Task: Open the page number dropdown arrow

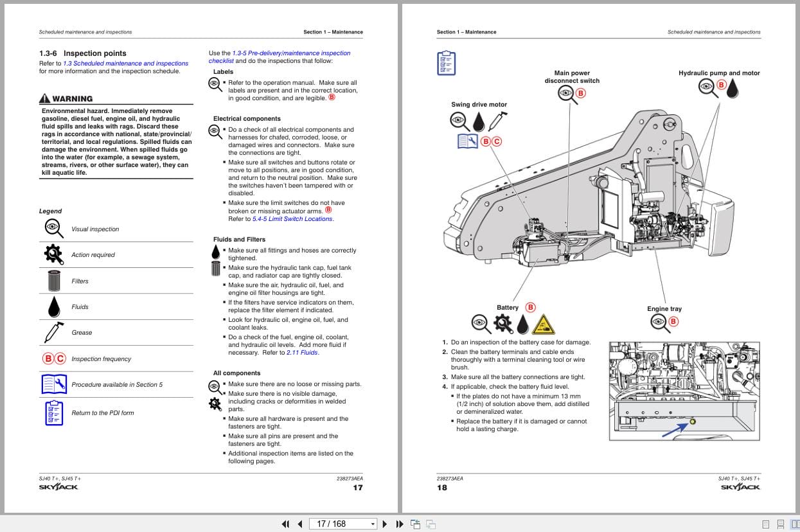Action: pos(373,524)
